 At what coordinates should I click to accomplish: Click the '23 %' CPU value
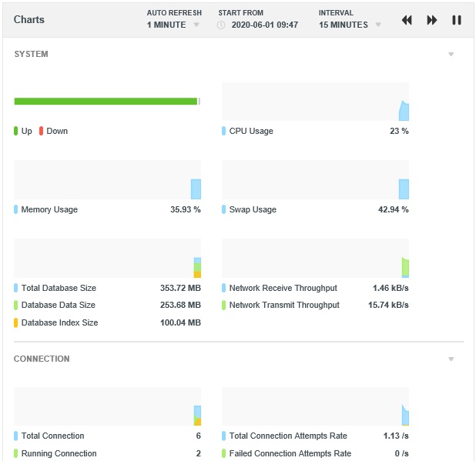399,131
